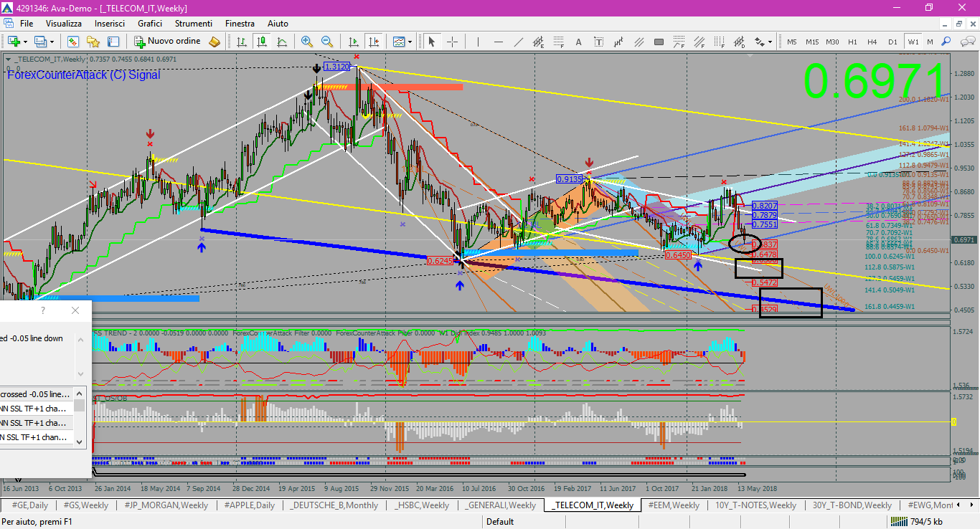Select the rectangle shape tool
Image resolution: width=980 pixels, height=529 pixels.
pyautogui.click(x=659, y=42)
